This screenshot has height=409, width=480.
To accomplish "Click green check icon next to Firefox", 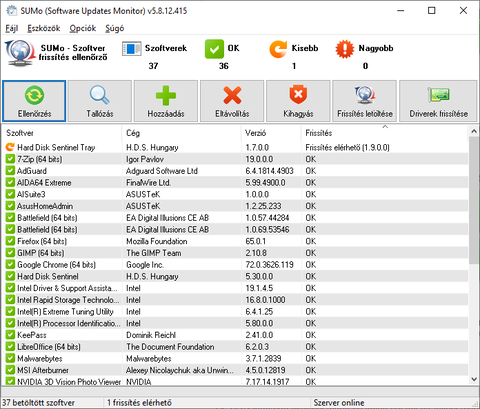I will pos(10,241).
